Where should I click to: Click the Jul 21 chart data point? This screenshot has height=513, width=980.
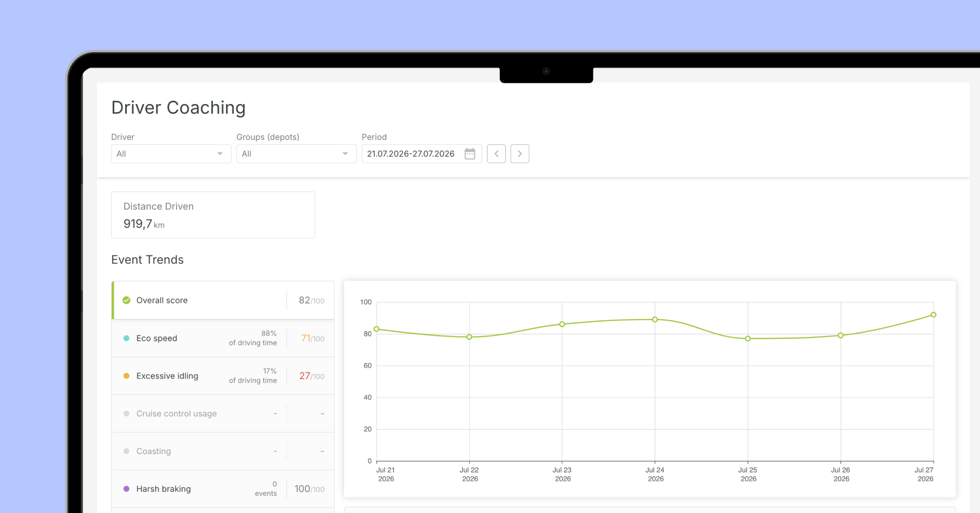(376, 329)
